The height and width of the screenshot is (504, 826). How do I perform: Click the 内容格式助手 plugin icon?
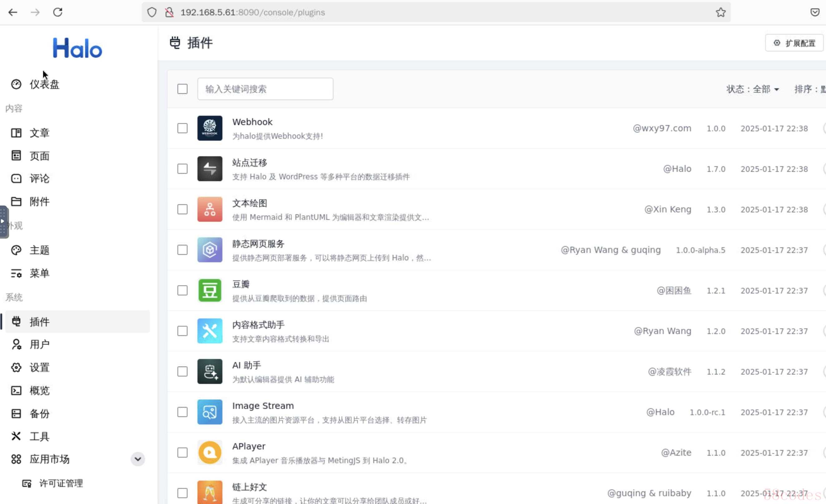[210, 331]
